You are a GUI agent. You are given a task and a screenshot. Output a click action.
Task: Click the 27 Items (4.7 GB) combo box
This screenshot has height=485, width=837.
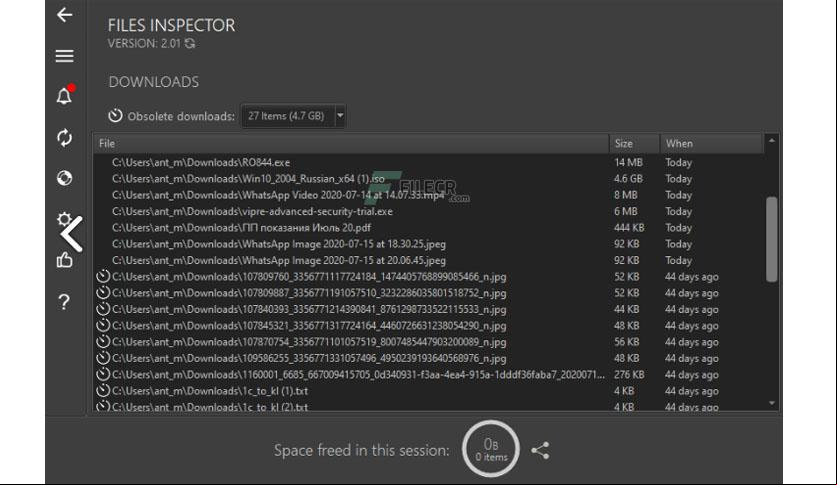(293, 116)
